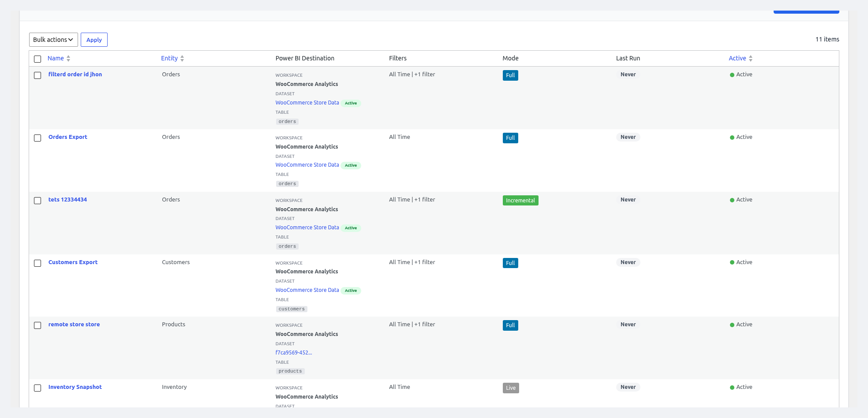Click the Mode column header
The image size is (868, 418).
coord(510,58)
